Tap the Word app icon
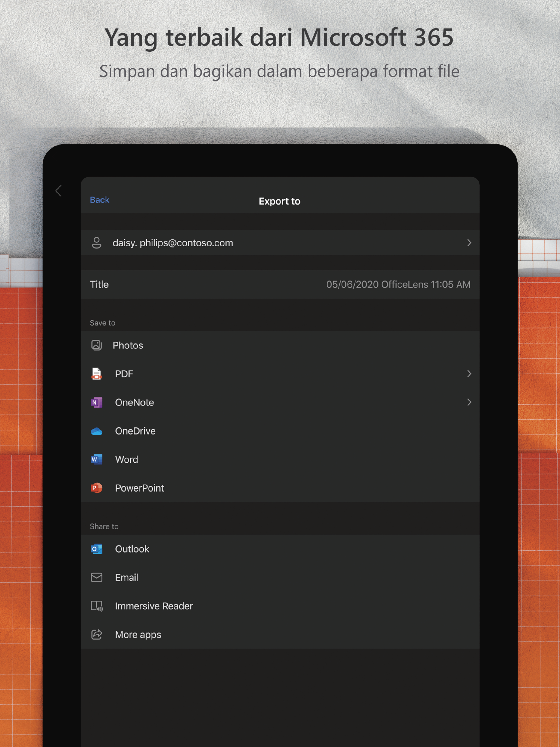This screenshot has height=747, width=560. point(96,459)
